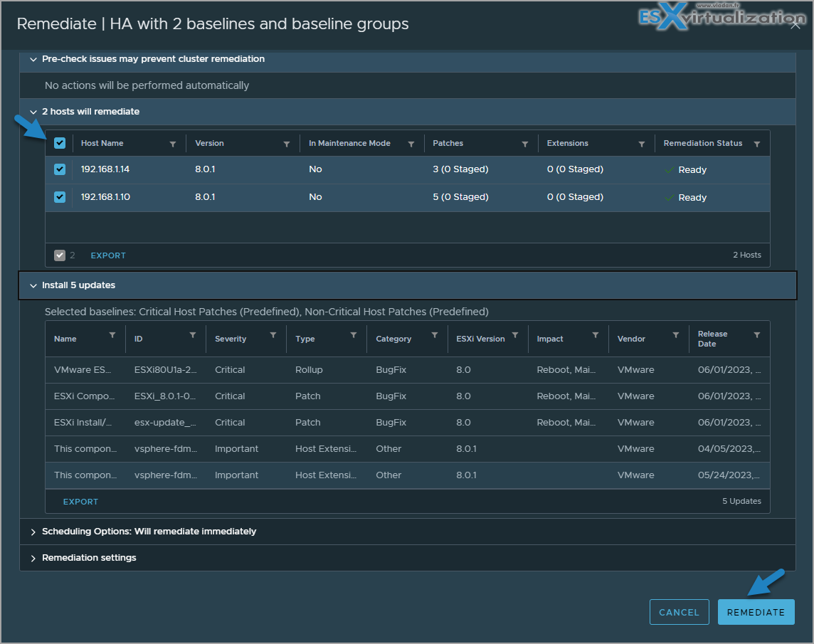The height and width of the screenshot is (644, 814).
Task: Select the 'VMware ES...' Rollup update row
Action: pos(408,370)
